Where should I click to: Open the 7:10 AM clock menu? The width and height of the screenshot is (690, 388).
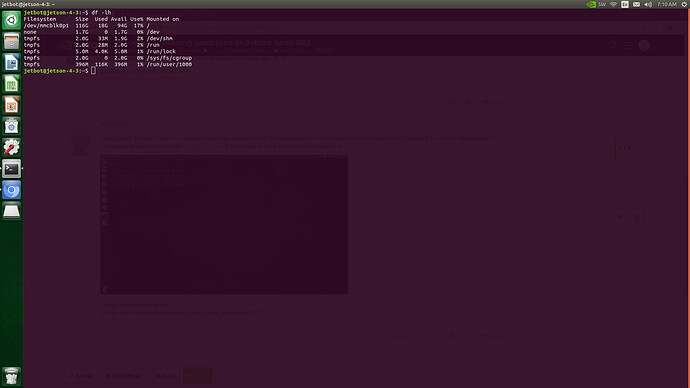pyautogui.click(x=667, y=4)
